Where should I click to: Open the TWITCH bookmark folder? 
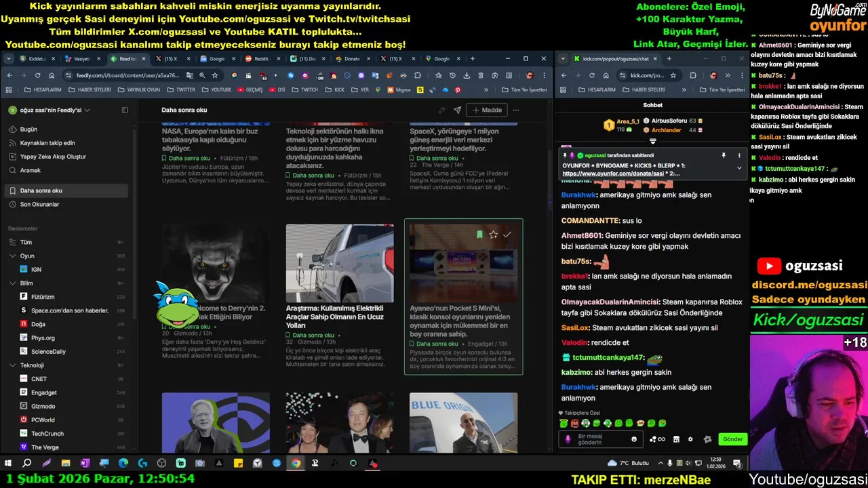(x=305, y=89)
